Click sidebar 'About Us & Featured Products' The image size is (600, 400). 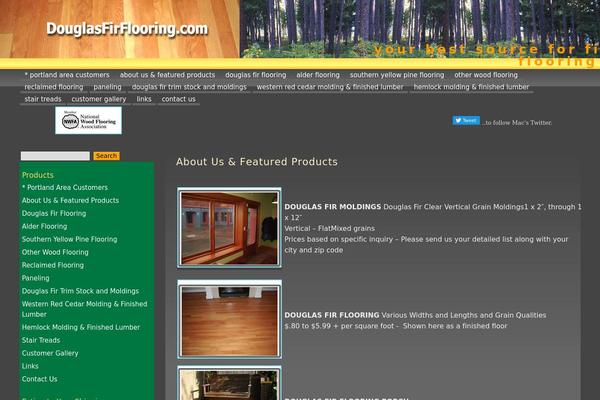pos(70,201)
